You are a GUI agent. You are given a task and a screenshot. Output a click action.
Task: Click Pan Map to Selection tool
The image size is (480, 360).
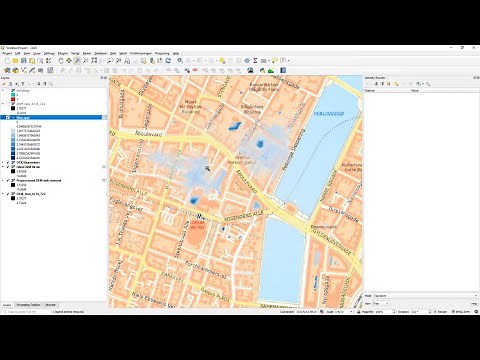[69, 61]
